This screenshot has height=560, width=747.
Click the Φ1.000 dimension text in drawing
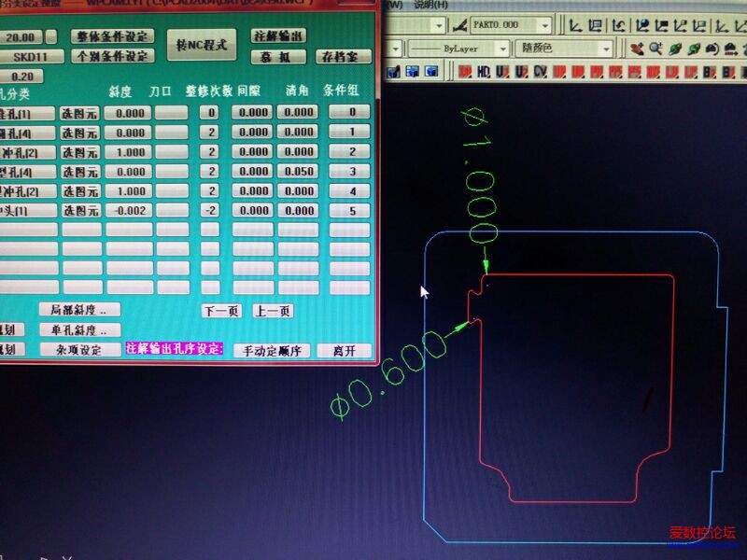click(x=480, y=177)
